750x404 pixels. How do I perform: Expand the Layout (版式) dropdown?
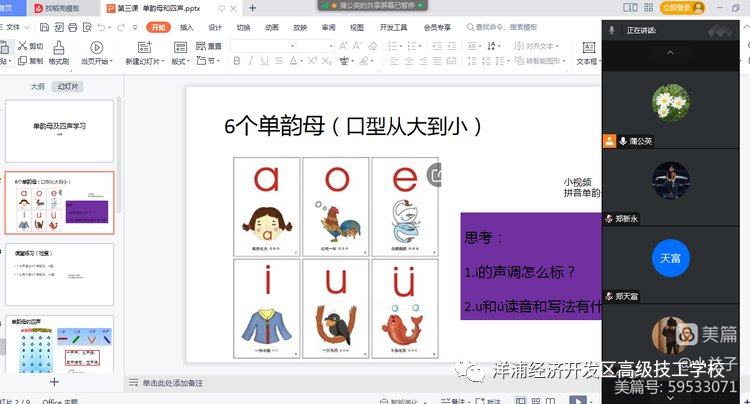point(181,62)
